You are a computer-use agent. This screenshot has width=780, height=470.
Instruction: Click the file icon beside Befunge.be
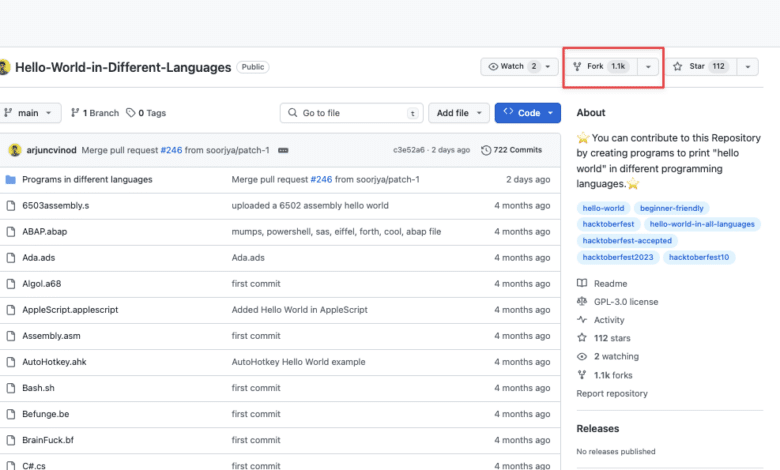point(10,414)
